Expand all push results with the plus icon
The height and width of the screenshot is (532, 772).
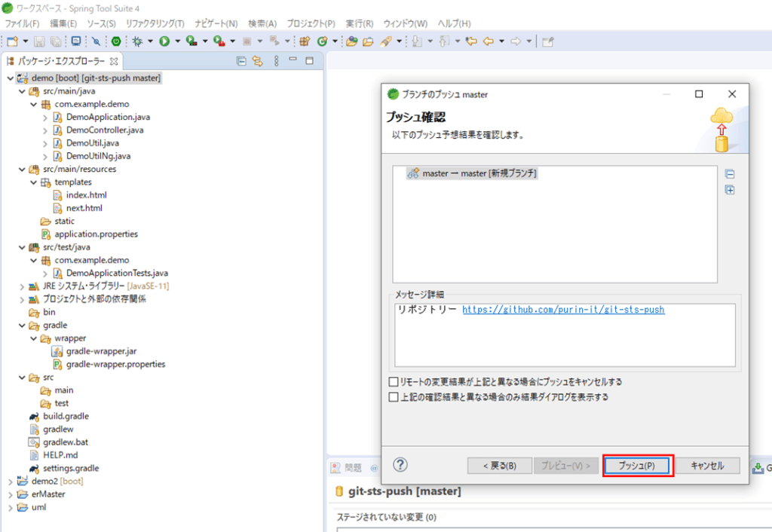pos(731,190)
